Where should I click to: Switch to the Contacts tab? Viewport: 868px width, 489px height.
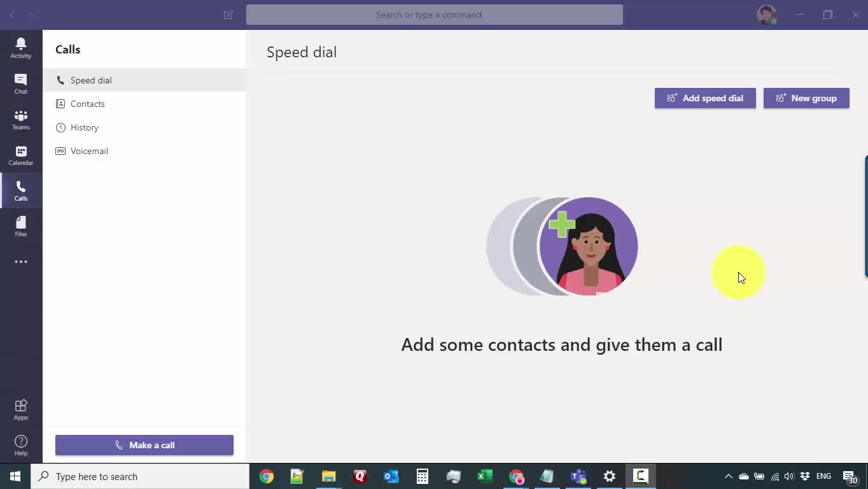click(88, 104)
